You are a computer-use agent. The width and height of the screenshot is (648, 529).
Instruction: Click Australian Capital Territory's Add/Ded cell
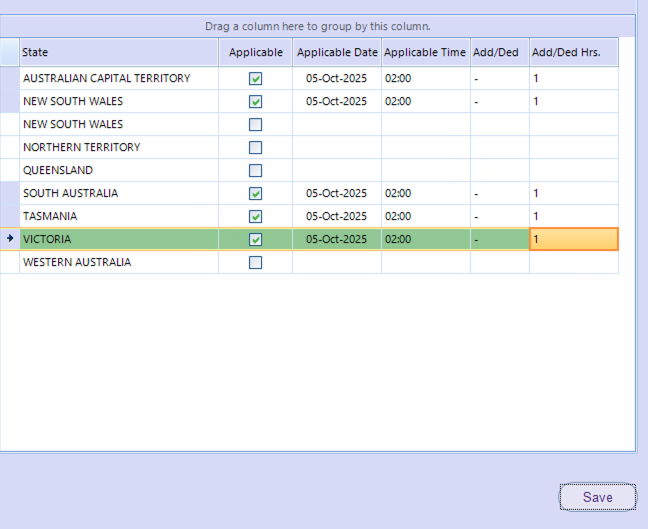coord(499,78)
